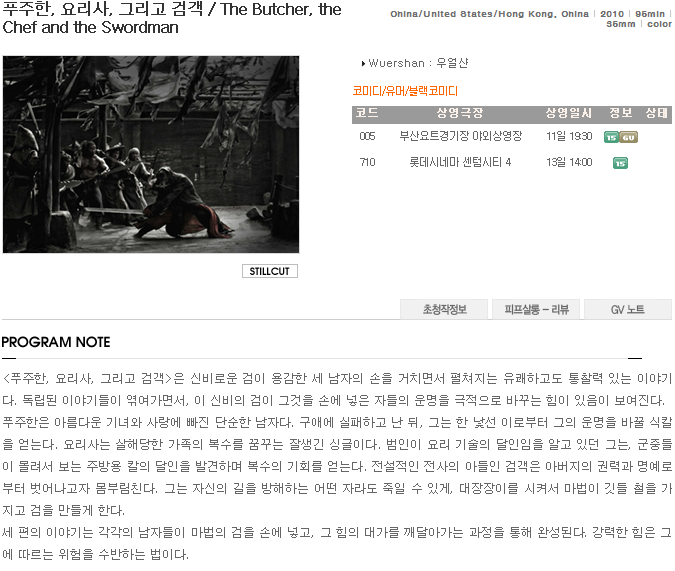The height and width of the screenshot is (571, 675).
Task: Click the arrow bullet before Wuershan
Action: click(363, 64)
